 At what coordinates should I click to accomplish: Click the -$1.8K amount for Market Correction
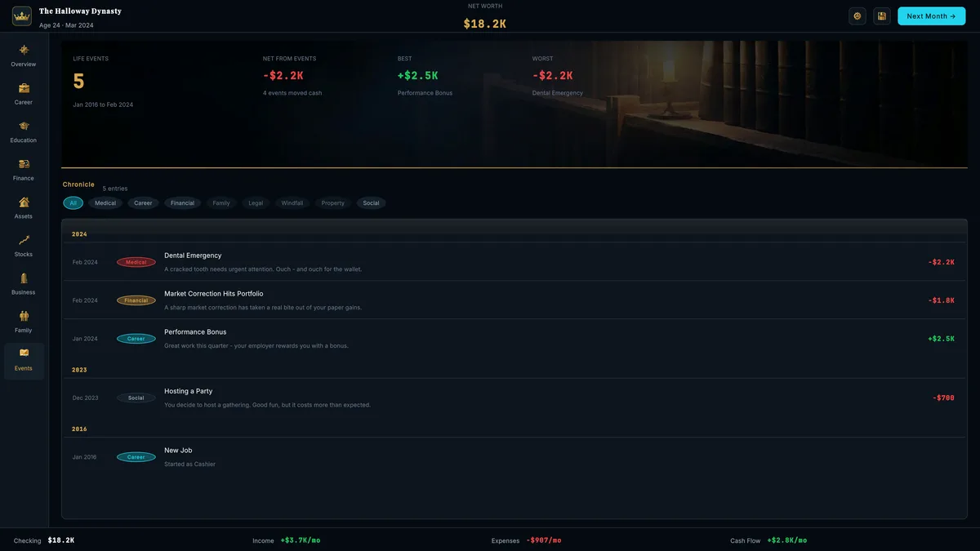coord(942,300)
